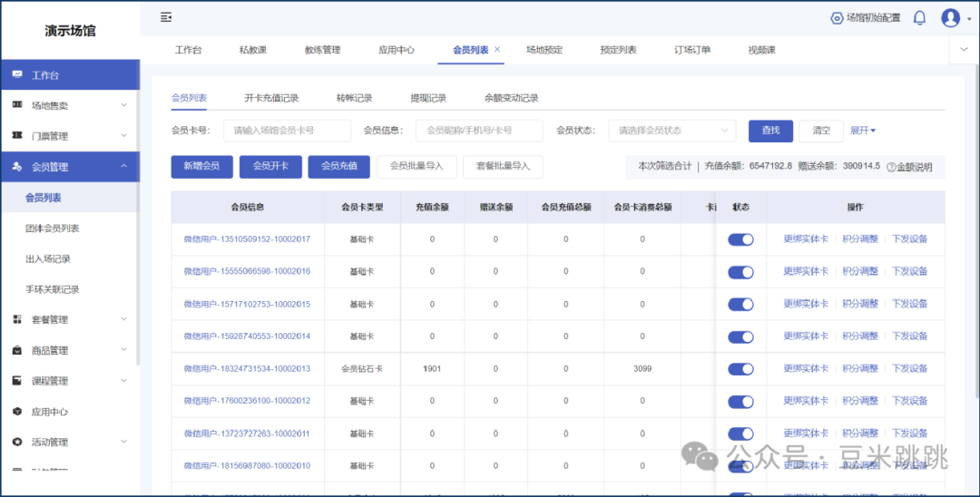Screen dimensions: 980x497
Task: Expand the 活动管理 menu chevron
Action: 123,442
